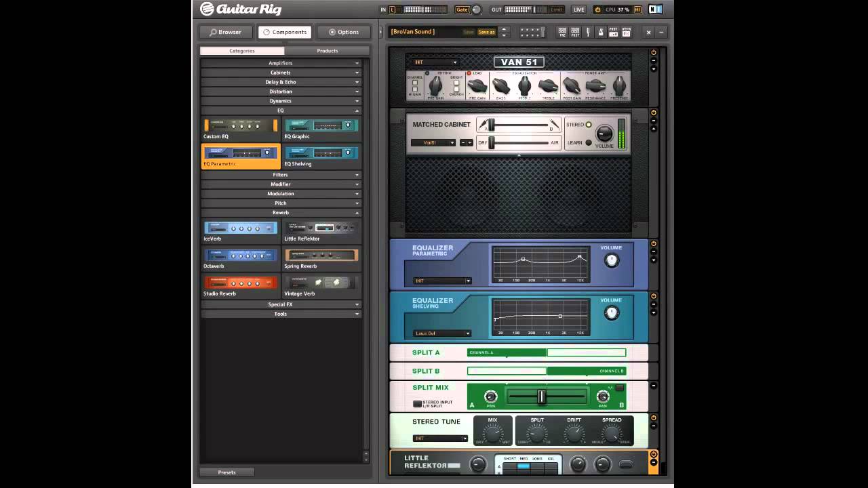Image resolution: width=868 pixels, height=488 pixels.
Task: Minimize the Van 51 module view
Action: tap(654, 60)
